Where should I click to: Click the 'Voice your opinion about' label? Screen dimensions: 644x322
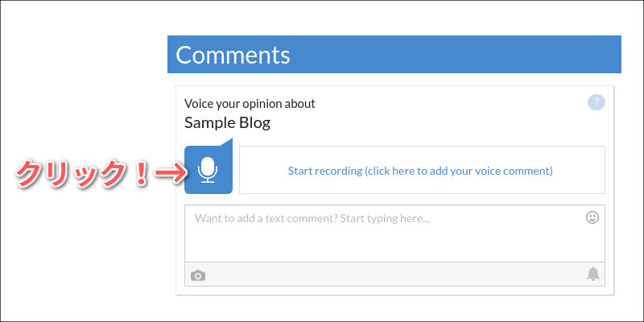coord(250,104)
